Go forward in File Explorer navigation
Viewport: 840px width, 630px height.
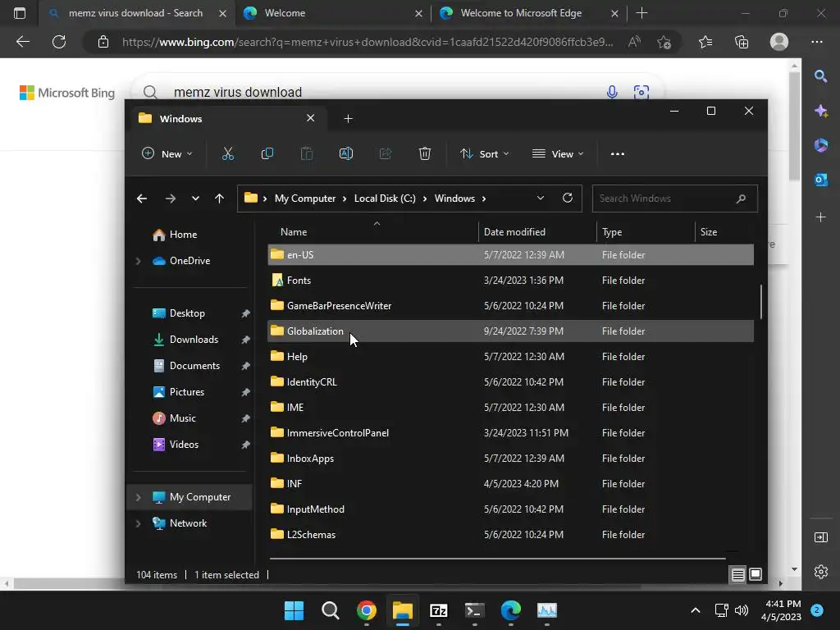click(x=171, y=199)
